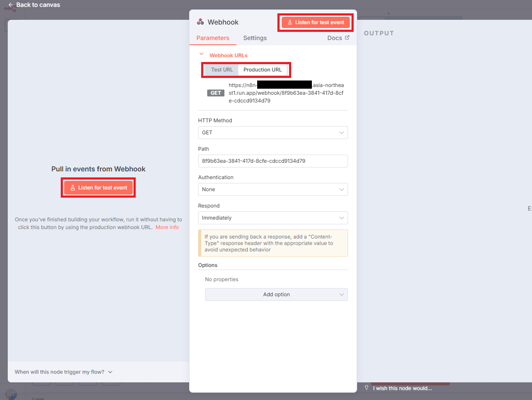
Task: Click the lightbulb icon near wish text
Action: pos(367,388)
